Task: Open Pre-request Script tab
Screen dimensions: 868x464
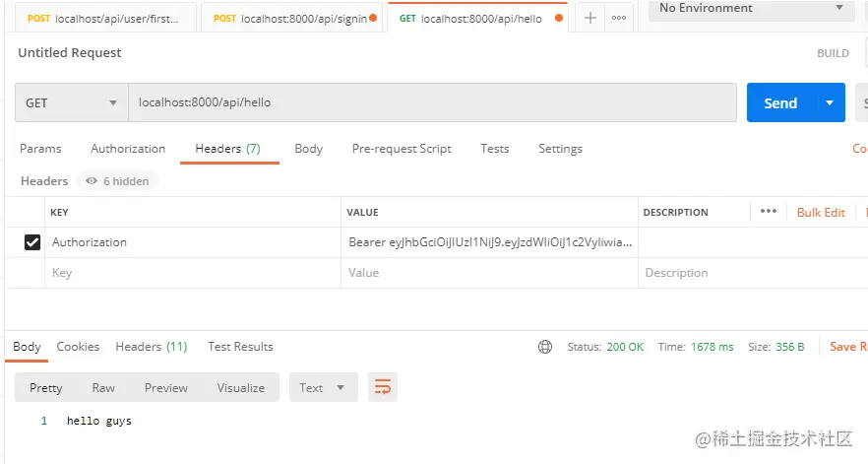Action: point(402,149)
